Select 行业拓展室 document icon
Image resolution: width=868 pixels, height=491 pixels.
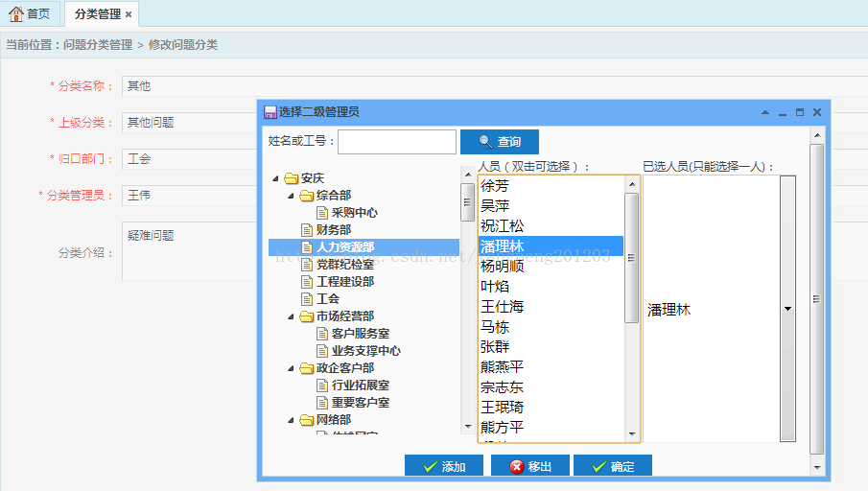coord(322,386)
